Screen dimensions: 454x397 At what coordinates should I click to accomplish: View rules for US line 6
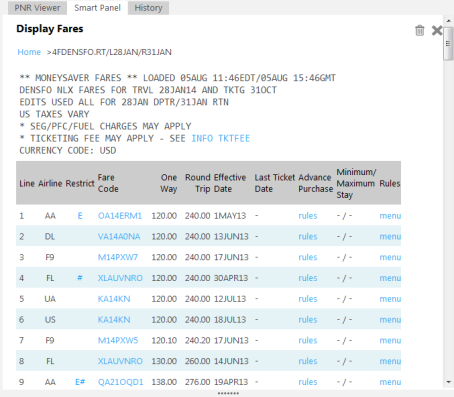click(x=308, y=319)
